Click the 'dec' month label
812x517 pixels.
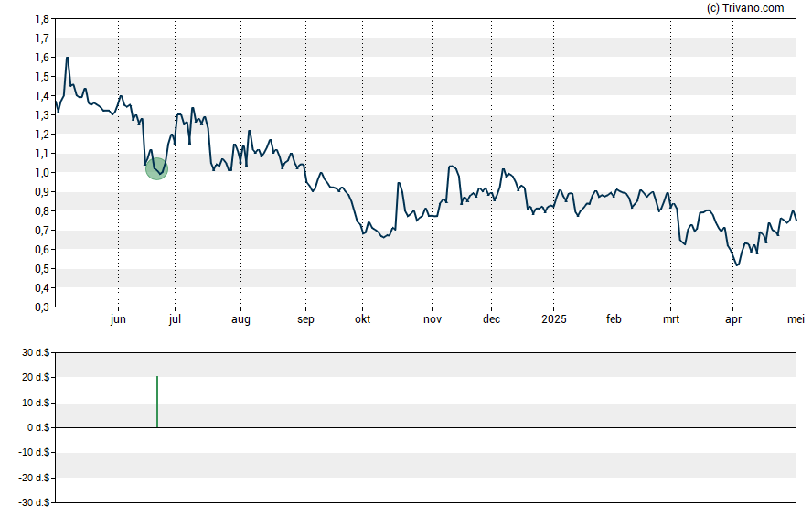click(x=491, y=319)
